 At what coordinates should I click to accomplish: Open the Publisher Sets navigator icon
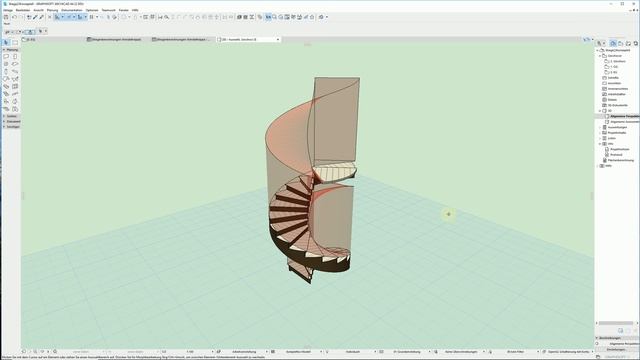tap(636, 43)
